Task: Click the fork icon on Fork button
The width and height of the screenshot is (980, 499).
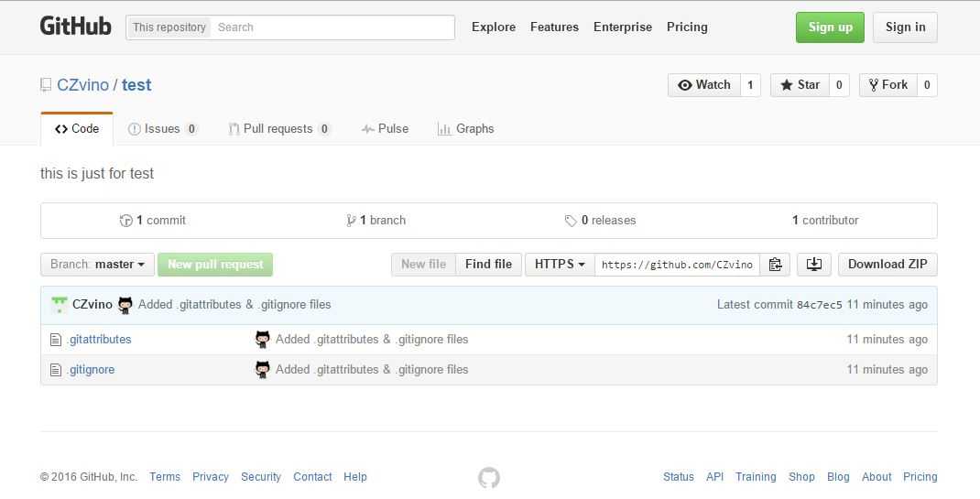Action: 874,85
